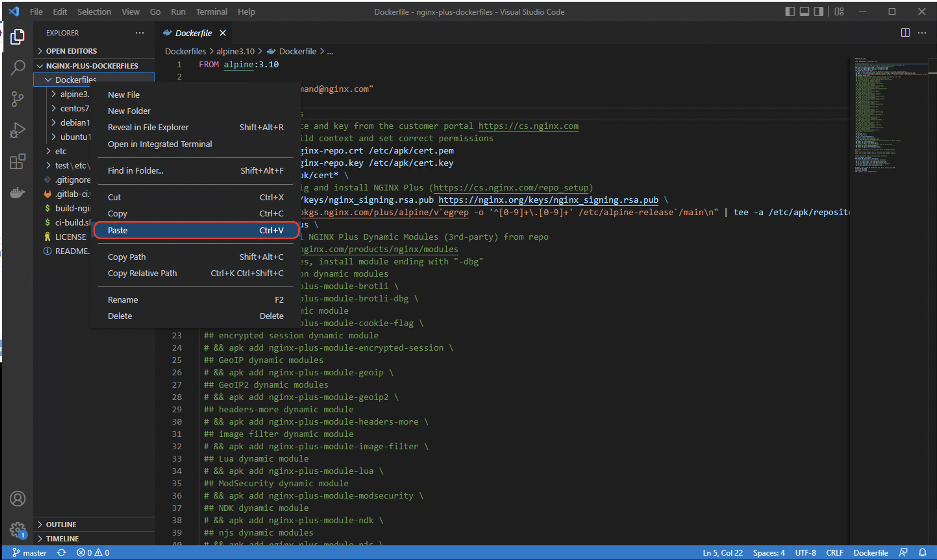
Task: Click Dockerfiles in the breadcrumb
Action: tap(185, 51)
